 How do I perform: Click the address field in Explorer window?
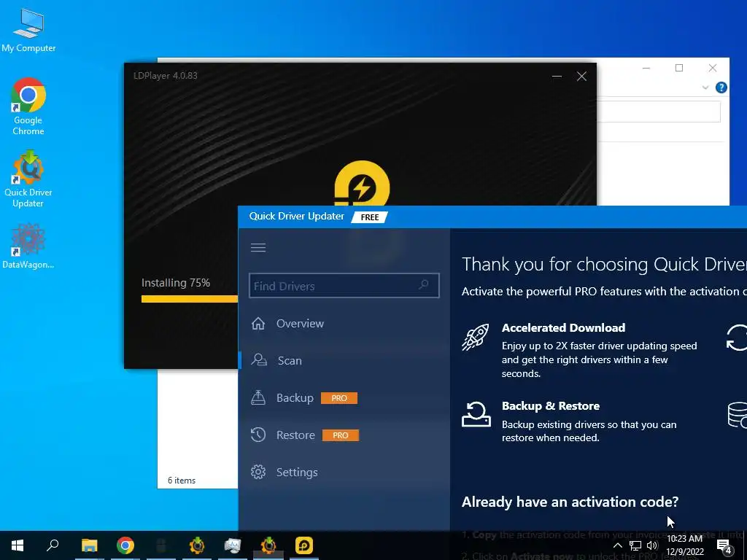(659, 112)
